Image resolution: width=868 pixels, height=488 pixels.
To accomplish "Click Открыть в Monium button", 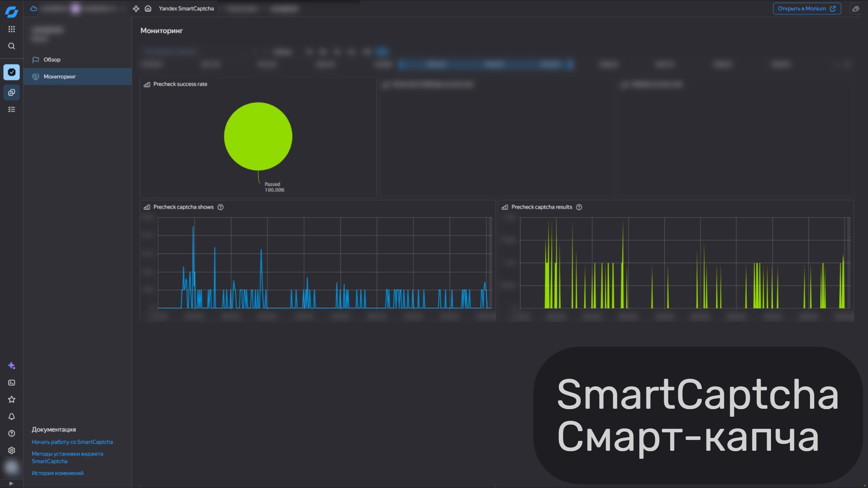I will pyautogui.click(x=807, y=8).
